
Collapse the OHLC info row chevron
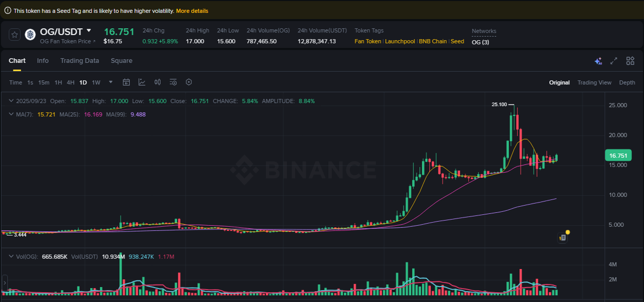point(11,101)
